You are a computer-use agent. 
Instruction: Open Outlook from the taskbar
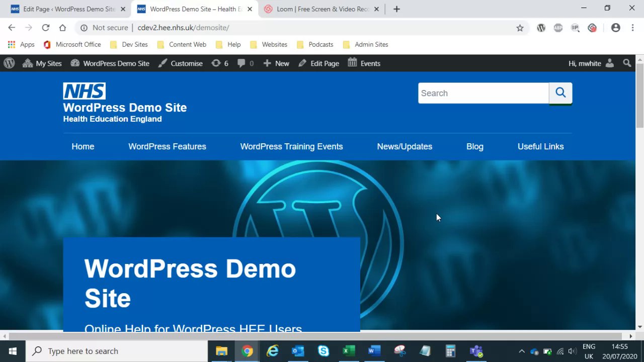(x=298, y=351)
